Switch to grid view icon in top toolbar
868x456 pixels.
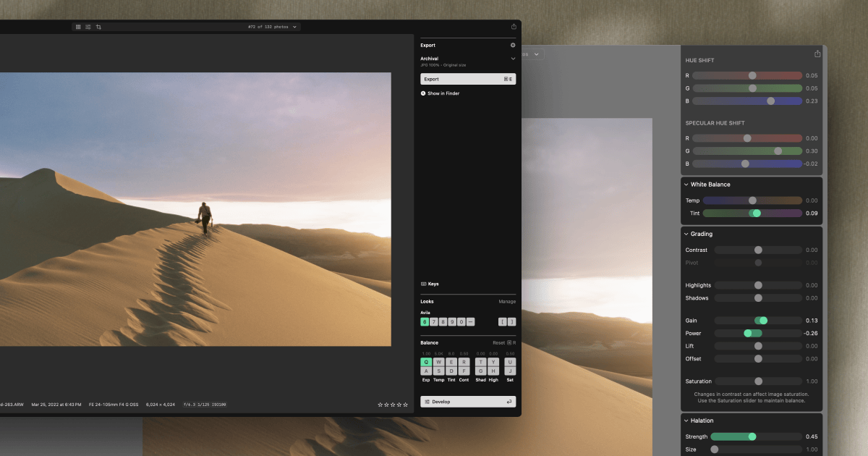tap(78, 27)
